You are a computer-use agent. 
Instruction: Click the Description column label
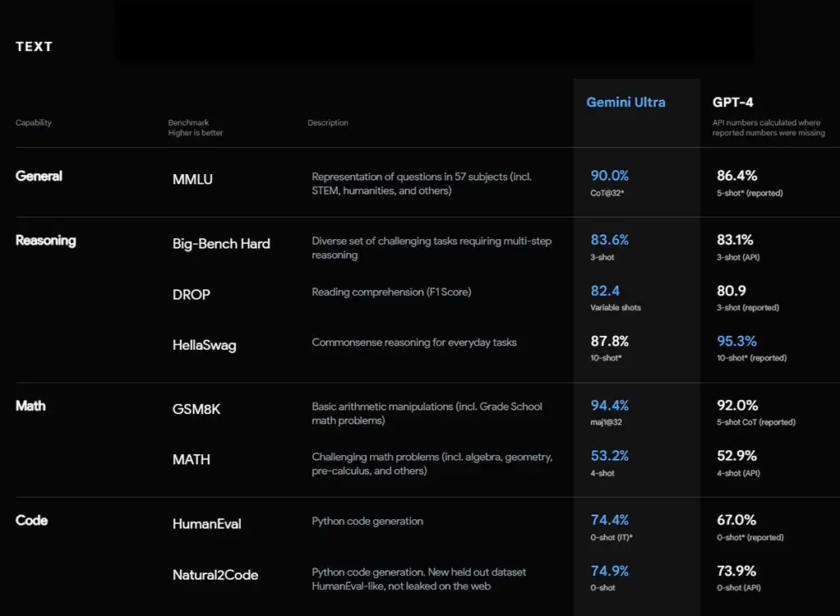pyautogui.click(x=328, y=122)
